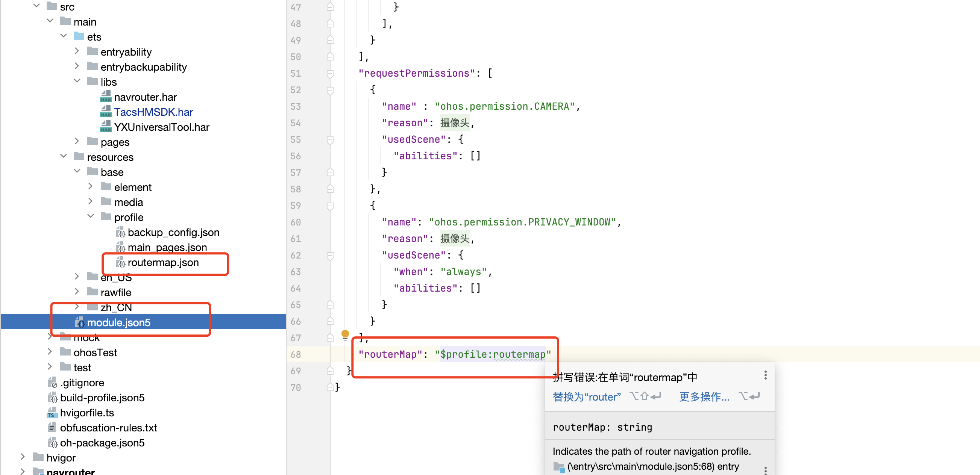980x475 pixels.
Task: Select the test folder
Action: tap(82, 368)
